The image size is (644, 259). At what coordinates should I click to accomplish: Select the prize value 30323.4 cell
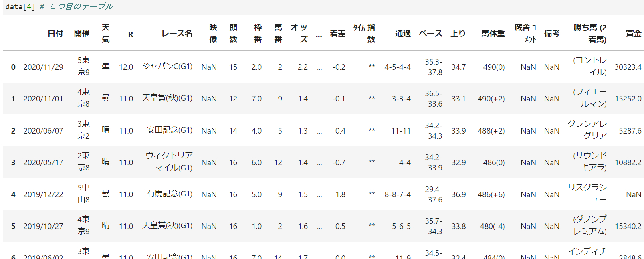tap(628, 67)
